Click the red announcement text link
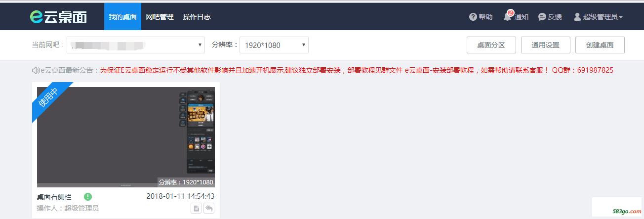 pos(357,70)
